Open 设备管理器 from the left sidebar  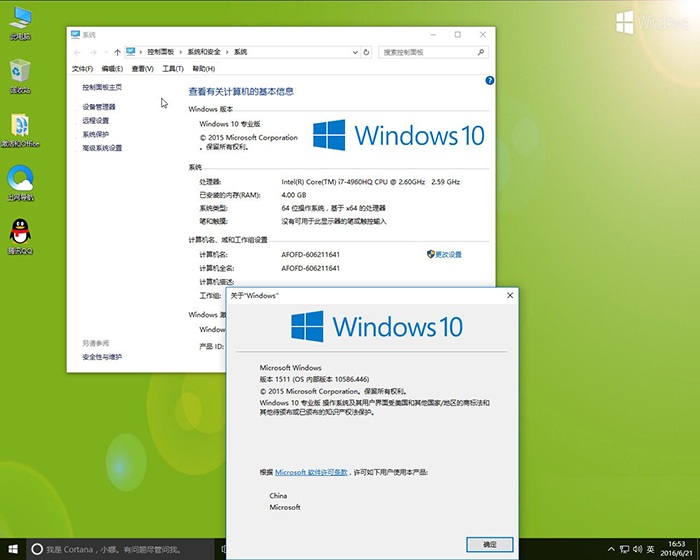(99, 106)
